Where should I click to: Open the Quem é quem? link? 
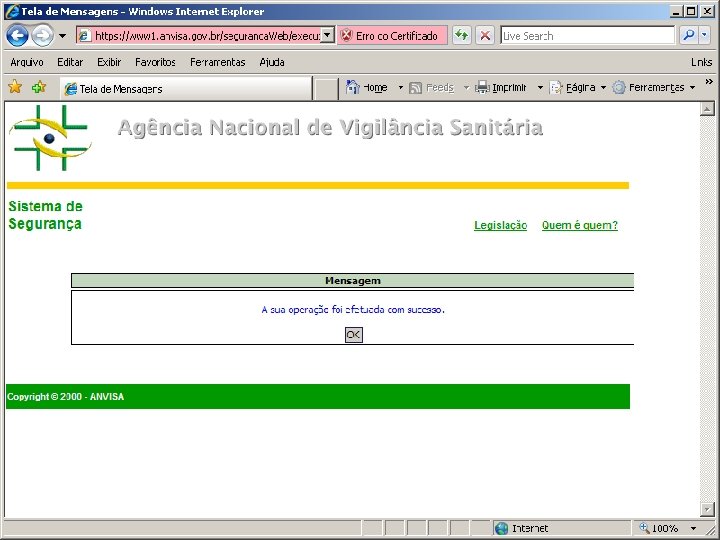[579, 225]
